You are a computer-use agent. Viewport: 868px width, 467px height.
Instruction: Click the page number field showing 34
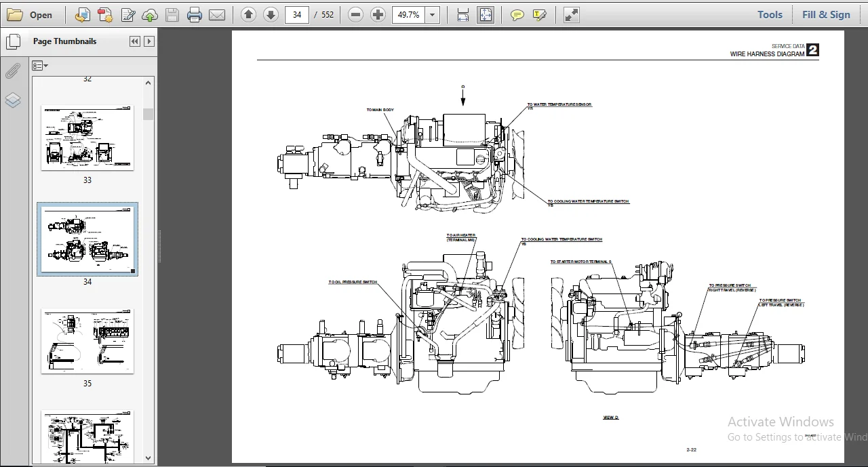click(x=297, y=14)
